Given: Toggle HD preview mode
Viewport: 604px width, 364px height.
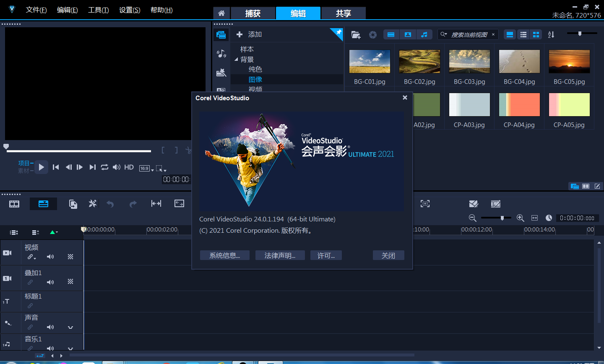Looking at the screenshot, I should pos(129,167).
